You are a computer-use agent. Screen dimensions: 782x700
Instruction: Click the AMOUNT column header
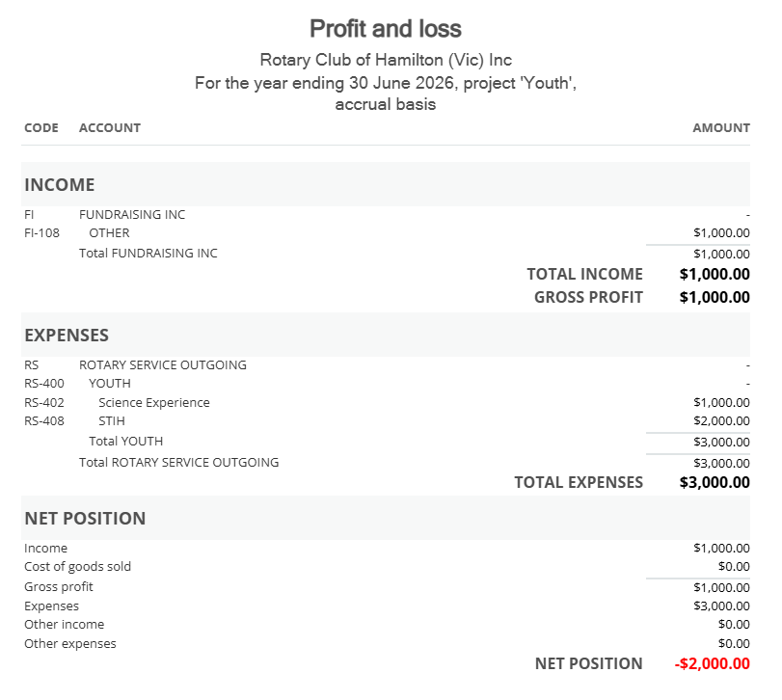tap(720, 127)
